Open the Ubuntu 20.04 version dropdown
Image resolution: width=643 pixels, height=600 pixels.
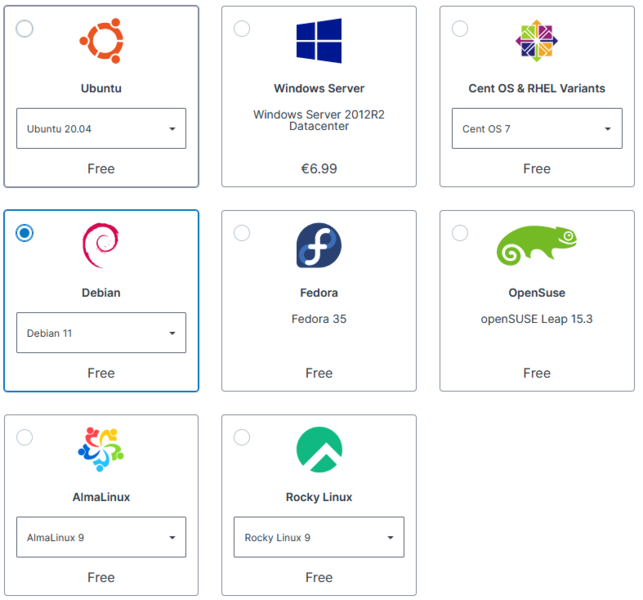point(101,128)
